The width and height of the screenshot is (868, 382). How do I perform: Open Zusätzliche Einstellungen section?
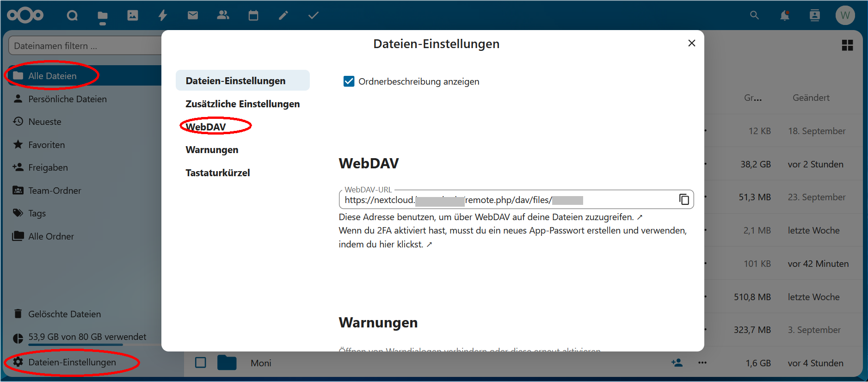242,104
